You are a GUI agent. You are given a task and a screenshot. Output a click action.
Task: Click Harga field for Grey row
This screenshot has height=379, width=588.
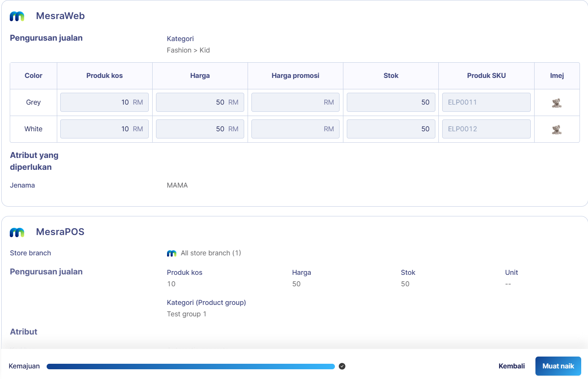tap(200, 102)
